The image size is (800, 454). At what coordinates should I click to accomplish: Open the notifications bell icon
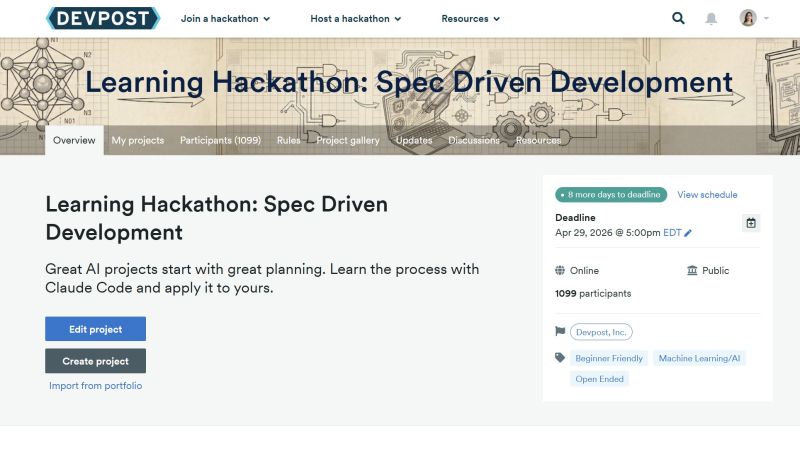coord(711,19)
